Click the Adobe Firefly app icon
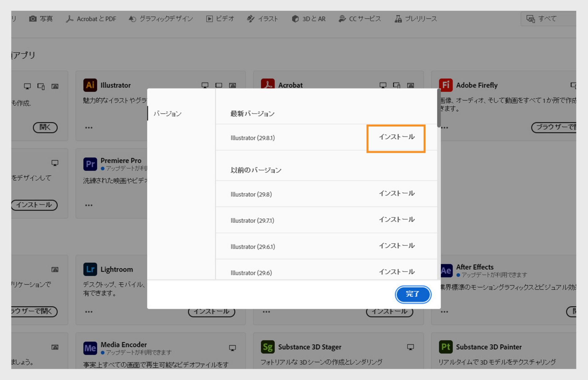The height and width of the screenshot is (380, 588). tap(446, 85)
